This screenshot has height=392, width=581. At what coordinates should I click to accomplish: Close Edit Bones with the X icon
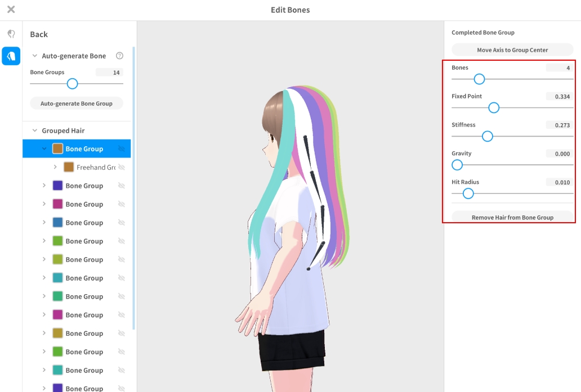tap(11, 10)
